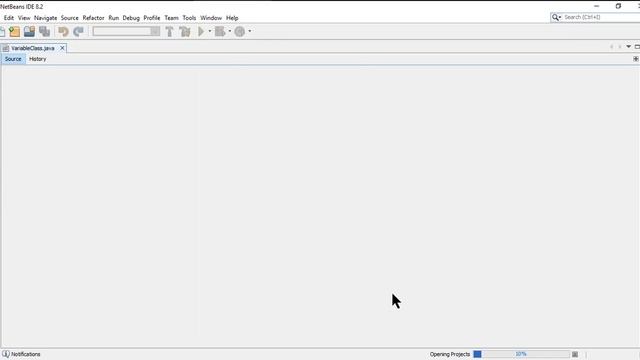The height and width of the screenshot is (360, 640).
Task: Open the Refactor menu
Action: point(93,18)
